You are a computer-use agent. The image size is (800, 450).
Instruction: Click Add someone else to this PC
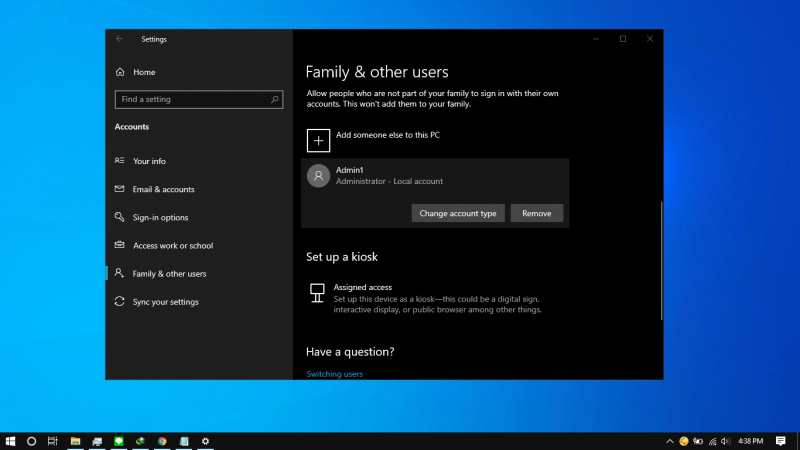point(388,135)
